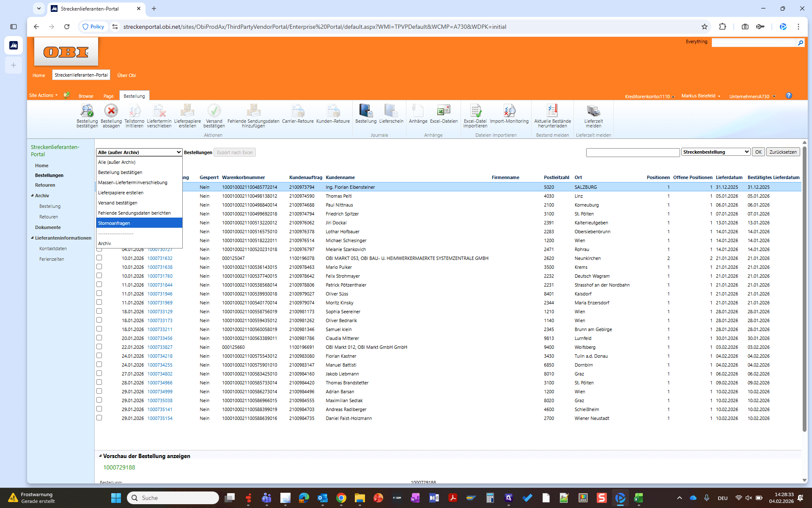The width and height of the screenshot is (812, 508).
Task: Open Outlook from the taskbar
Action: coord(323,498)
